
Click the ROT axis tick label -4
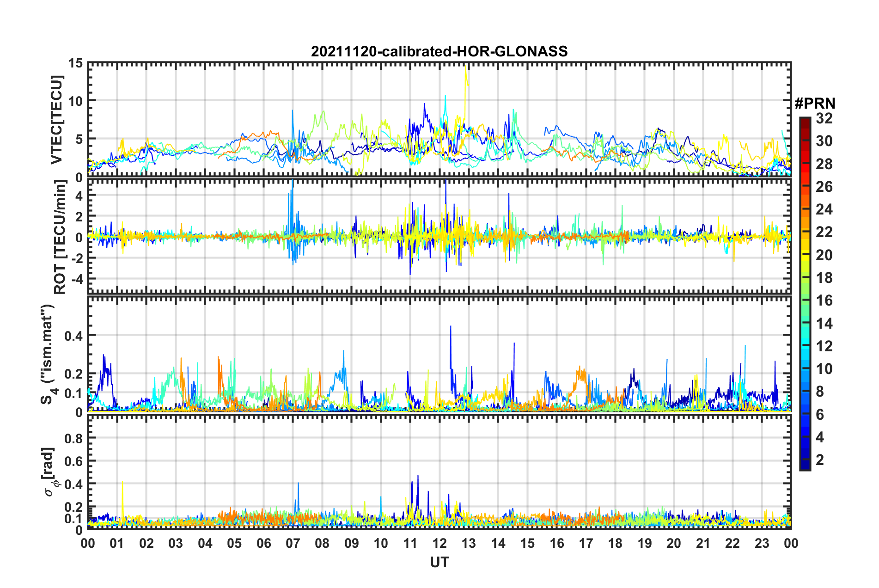coord(77,279)
